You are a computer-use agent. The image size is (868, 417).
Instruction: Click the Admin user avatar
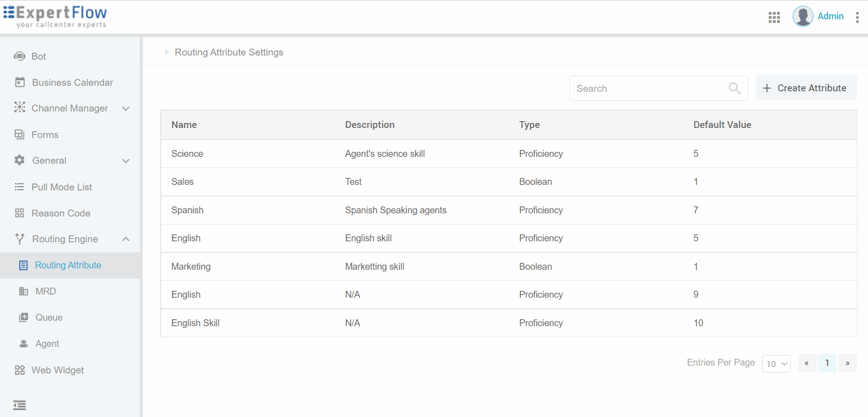[x=802, y=17]
